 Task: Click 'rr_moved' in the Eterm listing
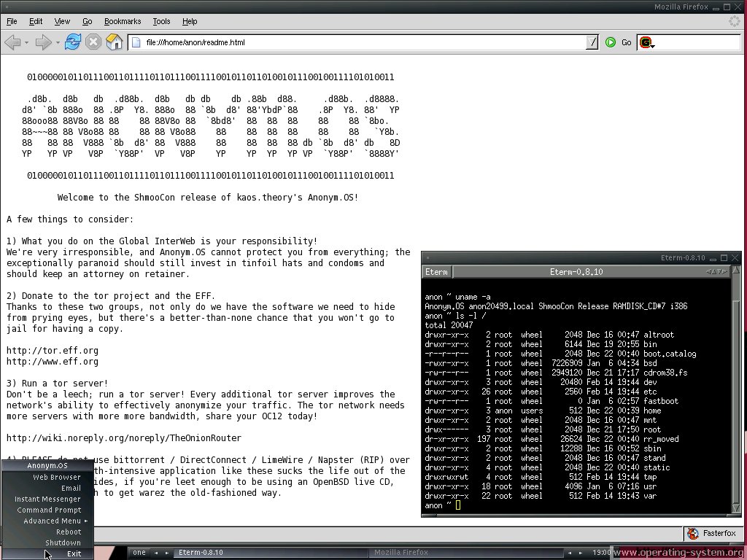[661, 439]
